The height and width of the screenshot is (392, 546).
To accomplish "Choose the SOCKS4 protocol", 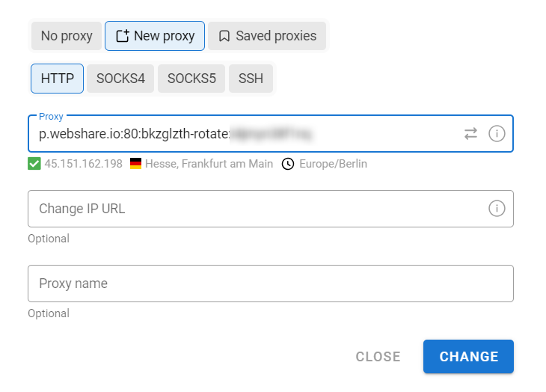I will [120, 79].
